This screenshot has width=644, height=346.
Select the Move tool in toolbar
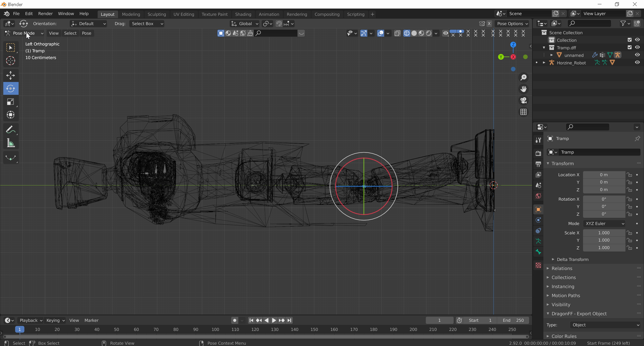click(11, 75)
